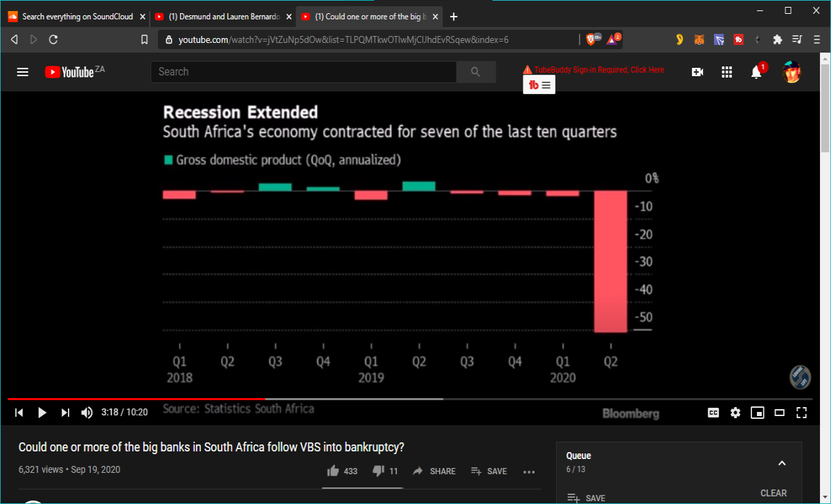This screenshot has height=504, width=831.
Task: Click SAVE in the Queue panel
Action: (586, 498)
